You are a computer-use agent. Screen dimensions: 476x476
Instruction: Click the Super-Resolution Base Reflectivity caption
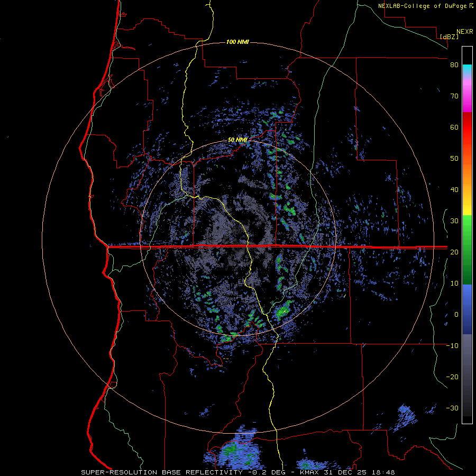click(x=237, y=472)
